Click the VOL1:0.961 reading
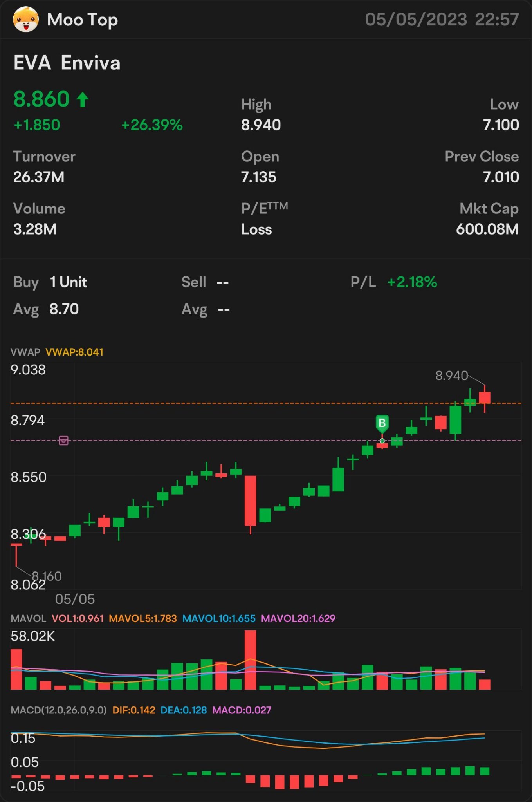532x802 pixels. pyautogui.click(x=78, y=618)
